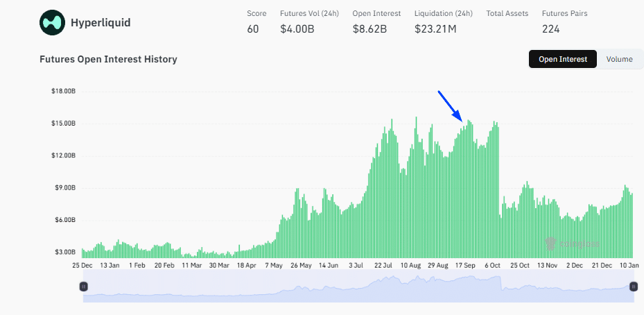Click the $15.00B axis label

pyautogui.click(x=63, y=124)
